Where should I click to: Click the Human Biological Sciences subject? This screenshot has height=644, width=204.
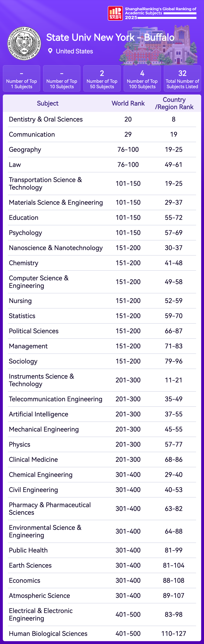tap(48, 634)
